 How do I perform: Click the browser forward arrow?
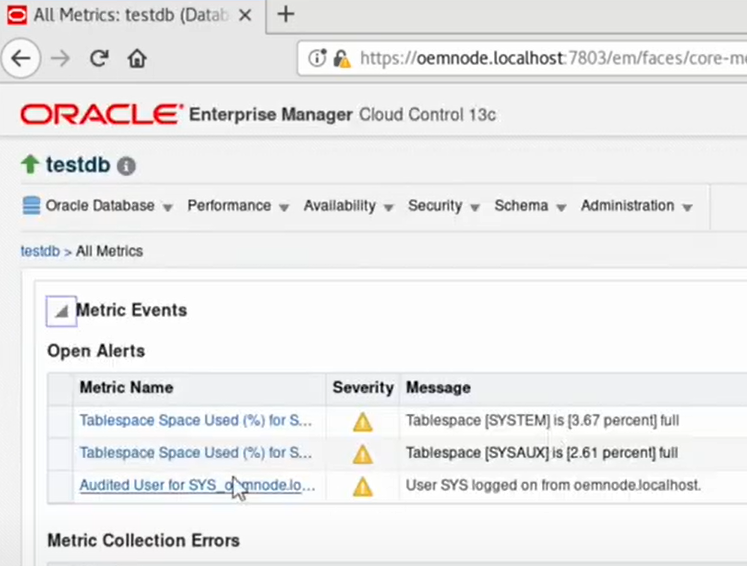pos(61,59)
